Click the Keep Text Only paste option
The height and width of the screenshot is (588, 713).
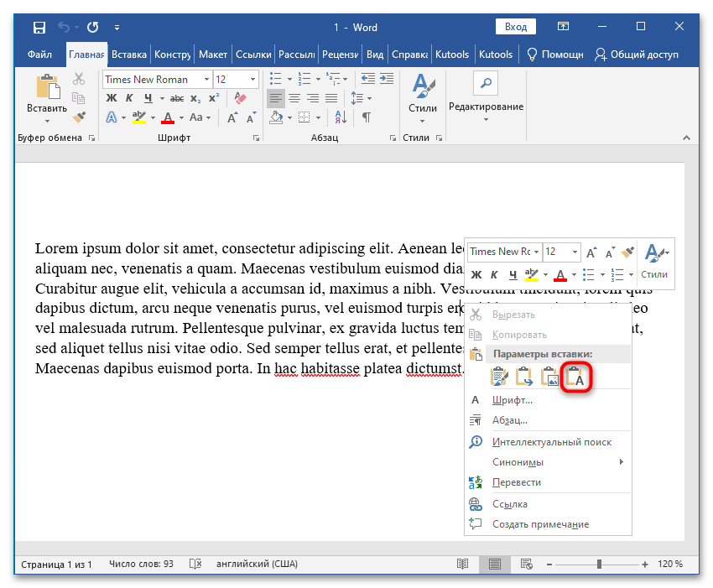click(577, 377)
